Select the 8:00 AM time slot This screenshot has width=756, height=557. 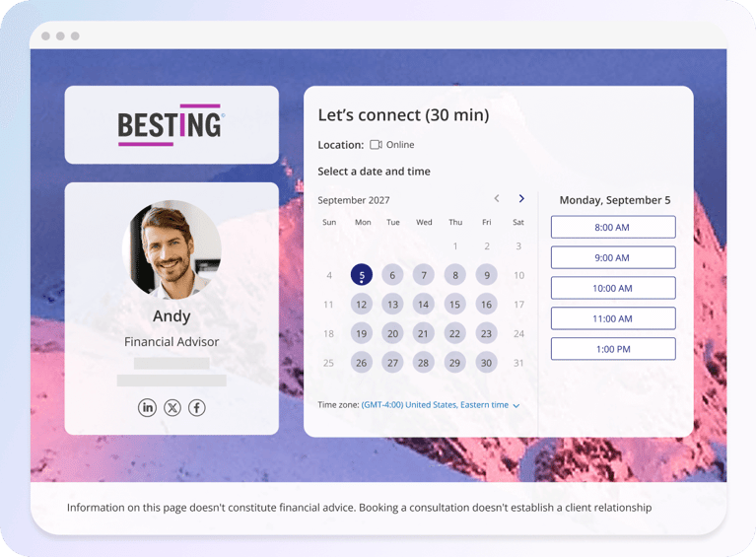[612, 228]
